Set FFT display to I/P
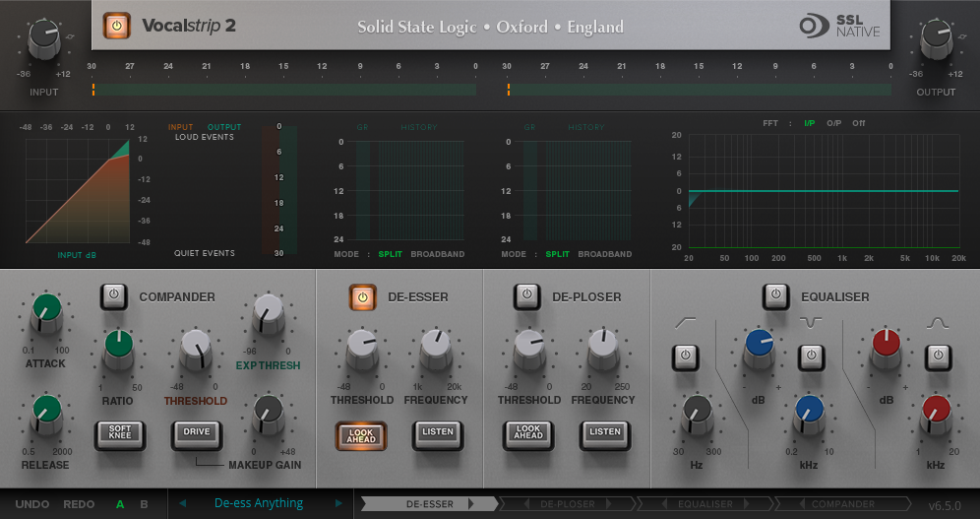The image size is (980, 519). [810, 123]
